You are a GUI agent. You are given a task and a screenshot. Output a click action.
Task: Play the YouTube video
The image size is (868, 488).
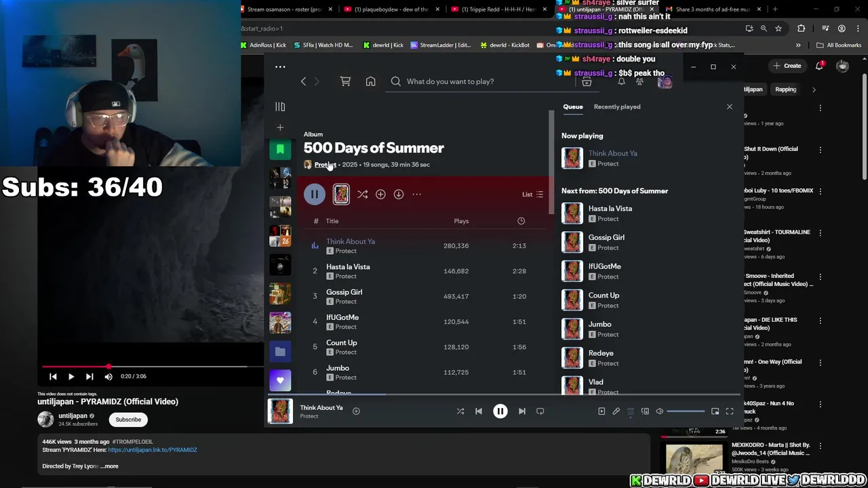coord(71,376)
